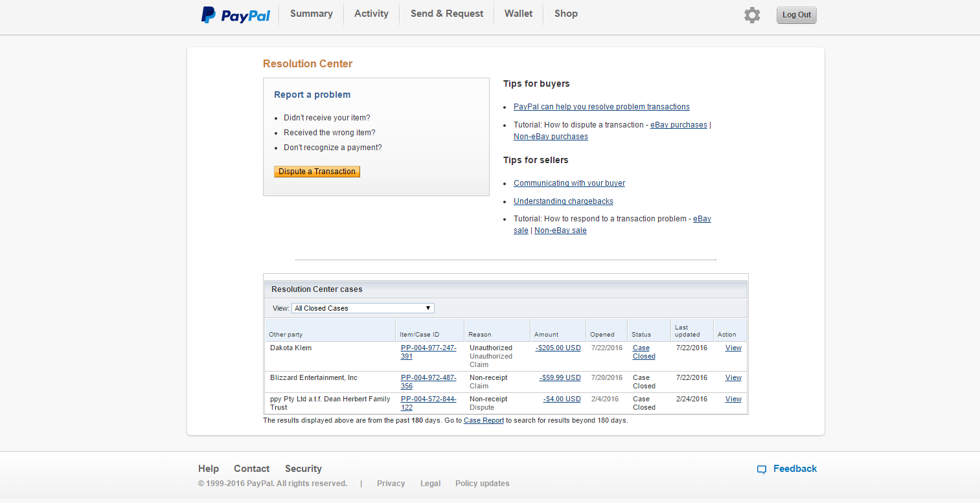The width and height of the screenshot is (980, 503).
Task: Open case ID PP-004-572-844-122
Action: [428, 403]
